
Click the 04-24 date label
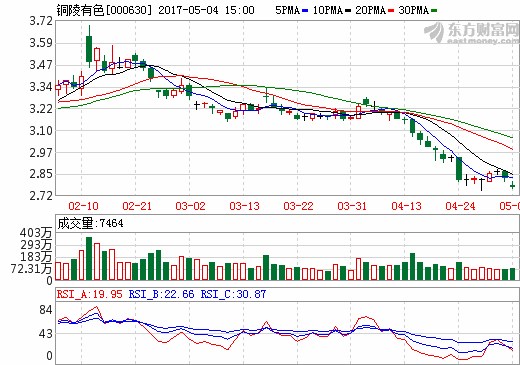[460, 206]
